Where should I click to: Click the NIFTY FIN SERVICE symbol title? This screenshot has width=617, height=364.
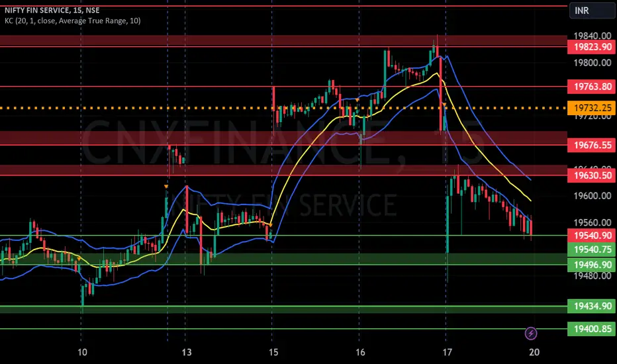(52, 10)
